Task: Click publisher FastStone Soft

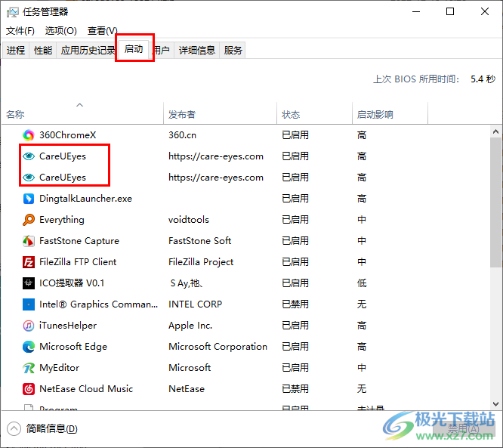Action: [200, 241]
